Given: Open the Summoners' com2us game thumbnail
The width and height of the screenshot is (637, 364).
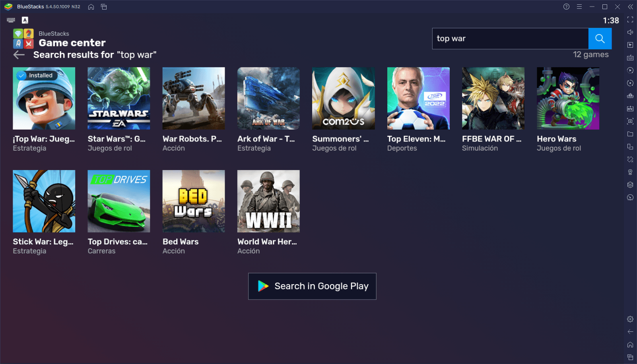Looking at the screenshot, I should coord(344,98).
